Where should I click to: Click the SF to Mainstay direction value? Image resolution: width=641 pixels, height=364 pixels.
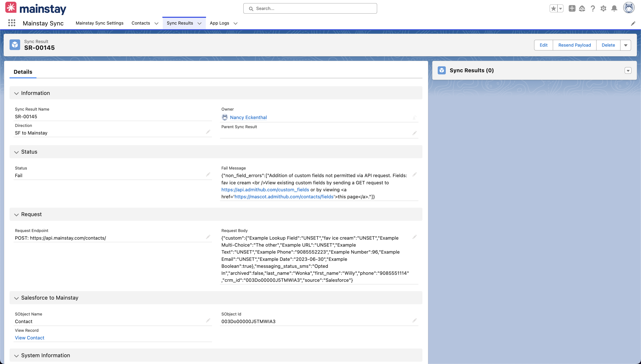click(x=31, y=133)
